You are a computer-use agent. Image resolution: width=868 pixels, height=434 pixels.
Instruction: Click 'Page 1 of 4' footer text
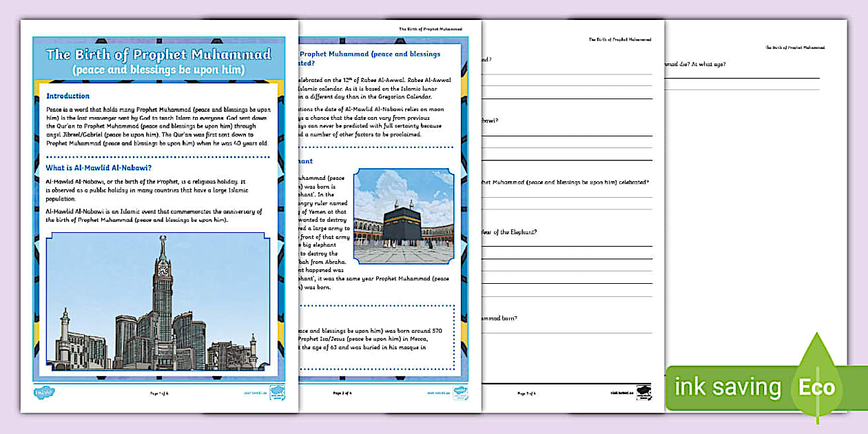(x=159, y=393)
